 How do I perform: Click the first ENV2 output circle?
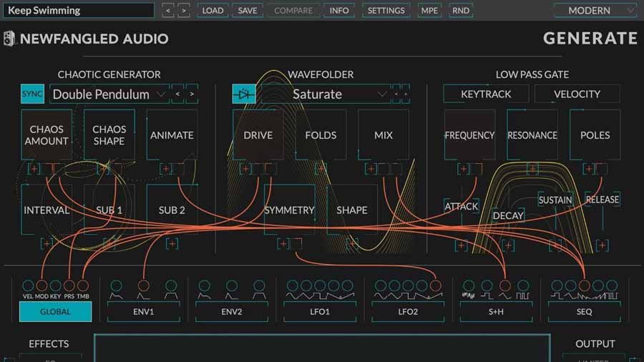pyautogui.click(x=204, y=285)
